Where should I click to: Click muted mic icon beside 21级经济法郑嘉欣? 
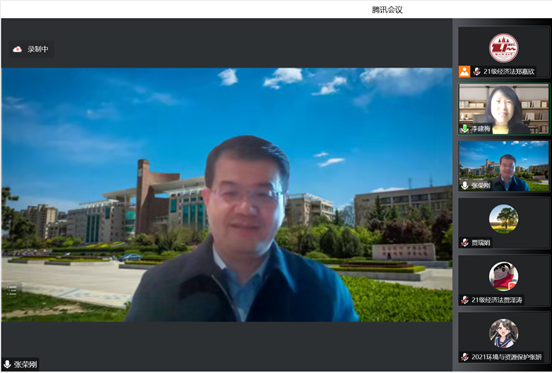coord(477,71)
